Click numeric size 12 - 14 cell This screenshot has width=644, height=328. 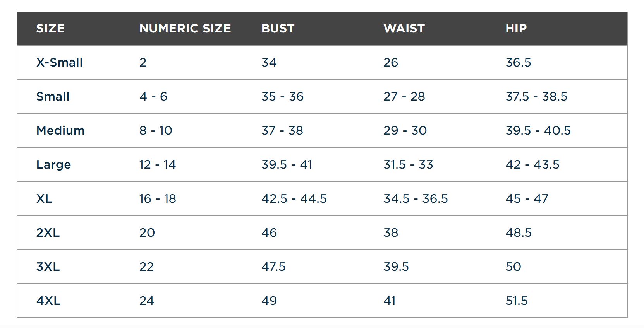click(158, 165)
